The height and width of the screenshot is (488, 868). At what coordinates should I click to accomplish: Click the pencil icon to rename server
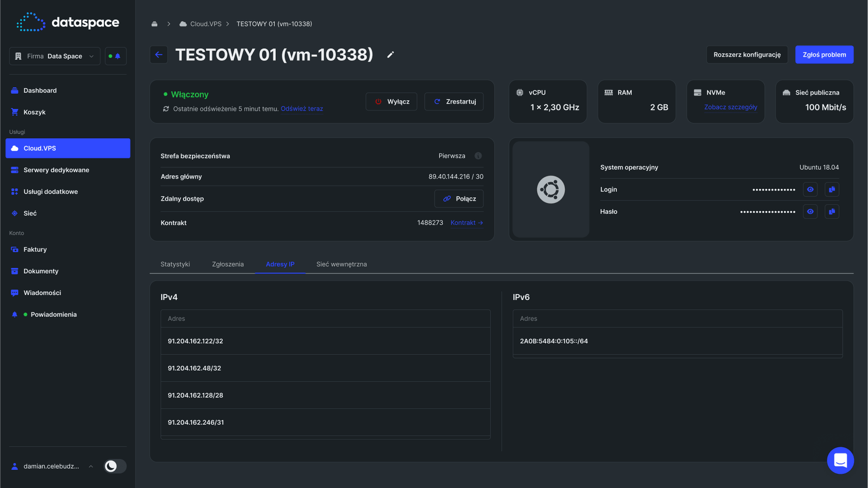[391, 55]
